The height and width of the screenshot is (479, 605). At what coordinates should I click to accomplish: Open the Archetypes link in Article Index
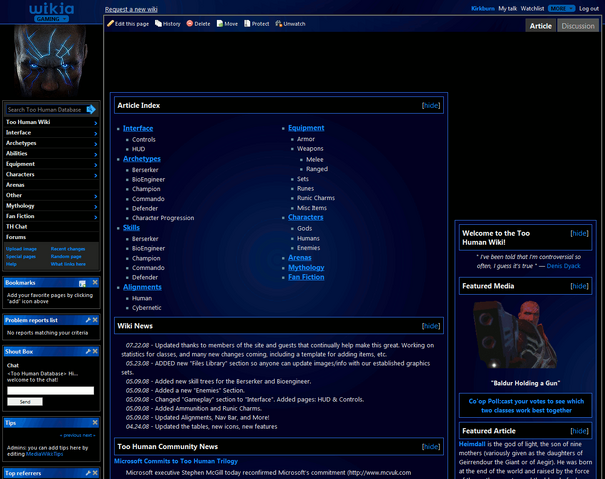(x=142, y=159)
